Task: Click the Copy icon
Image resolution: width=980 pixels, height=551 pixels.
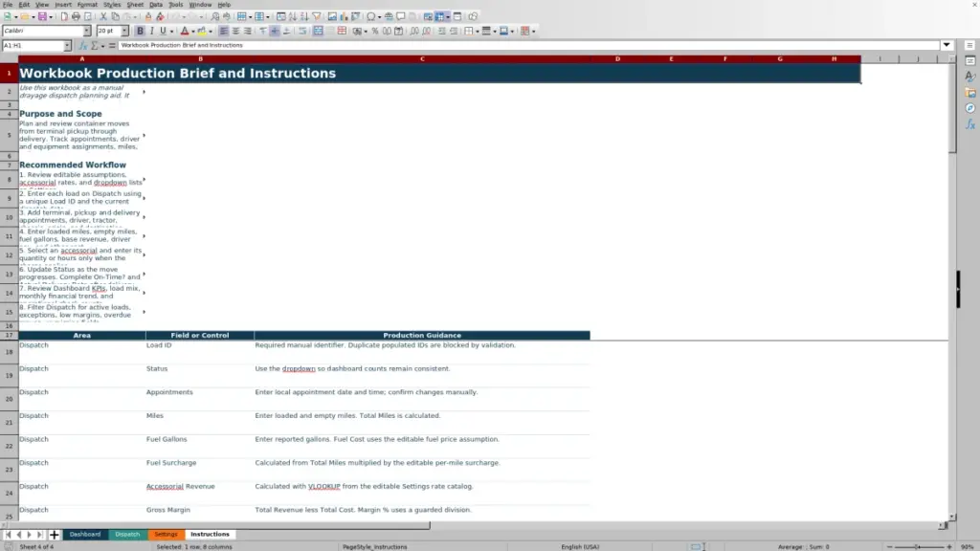Action: (x=116, y=17)
